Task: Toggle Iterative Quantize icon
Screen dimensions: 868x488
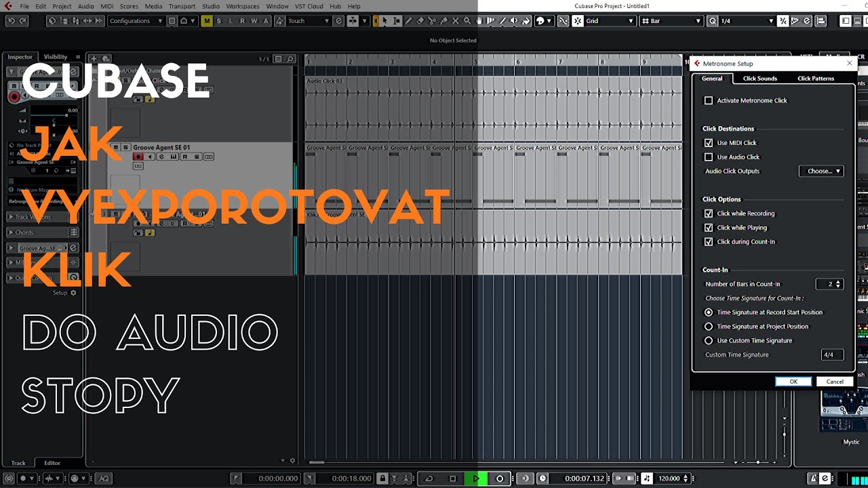Action: [783, 21]
